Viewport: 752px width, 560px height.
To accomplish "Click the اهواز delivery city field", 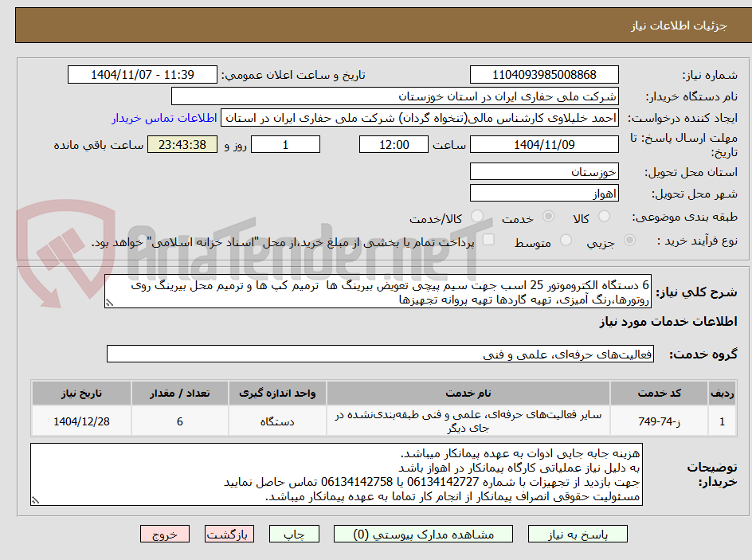I will 544,193.
